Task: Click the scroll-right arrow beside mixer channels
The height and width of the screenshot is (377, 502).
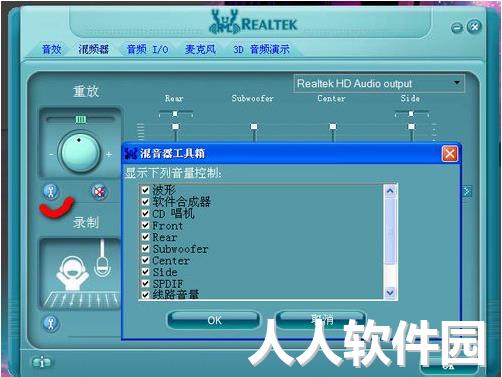Action: tap(467, 191)
